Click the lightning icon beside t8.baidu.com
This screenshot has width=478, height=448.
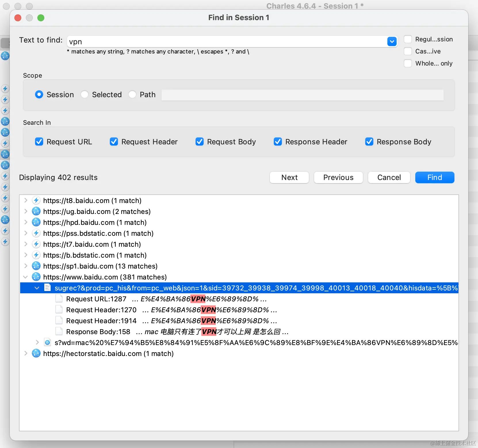tap(36, 200)
